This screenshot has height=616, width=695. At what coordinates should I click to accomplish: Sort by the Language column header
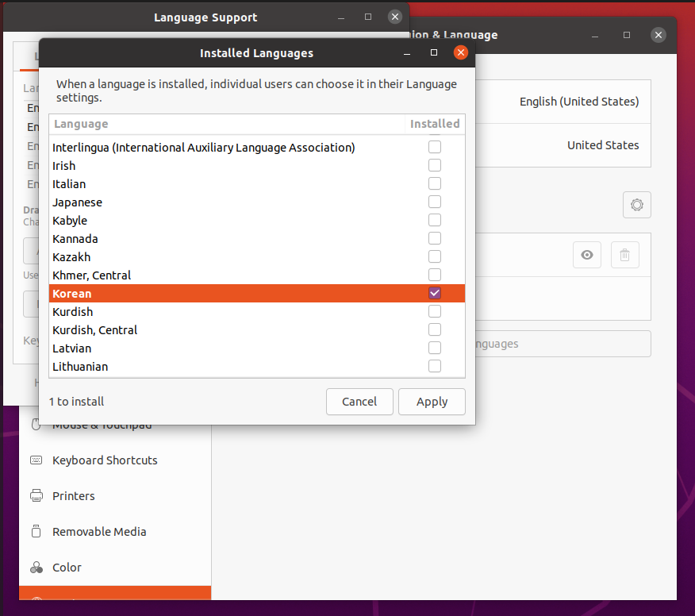point(227,124)
